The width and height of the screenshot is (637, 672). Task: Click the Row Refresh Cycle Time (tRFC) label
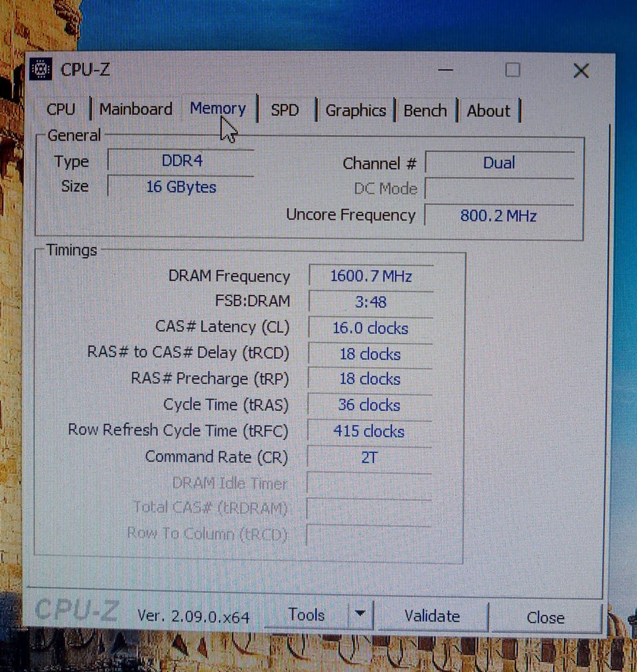[178, 430]
